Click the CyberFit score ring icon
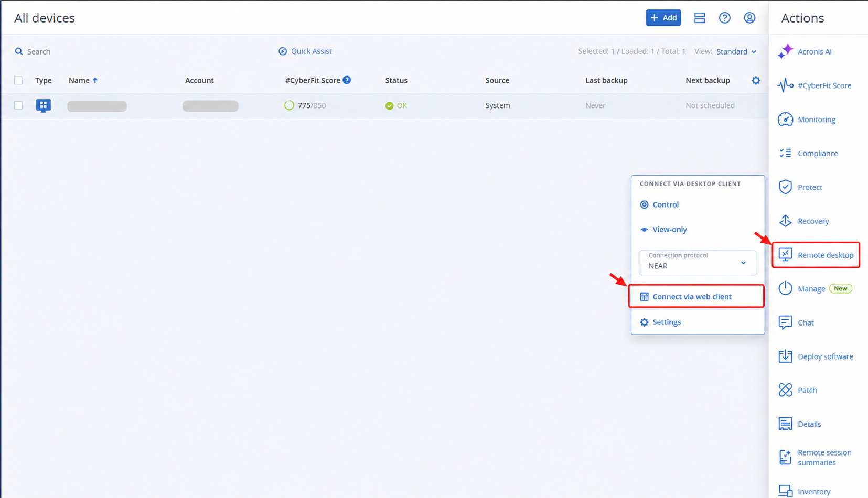This screenshot has height=498, width=868. [x=289, y=105]
